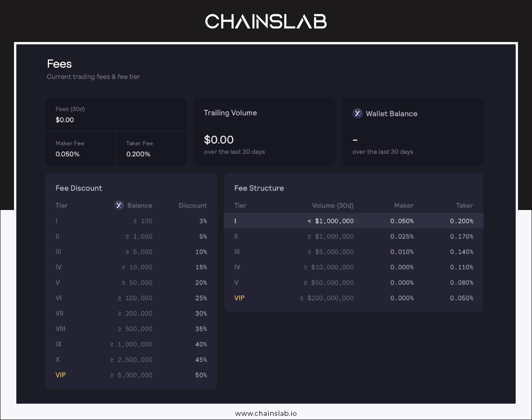Select Tier I row in Fee Structure
This screenshot has width=532, height=420.
pos(353,221)
